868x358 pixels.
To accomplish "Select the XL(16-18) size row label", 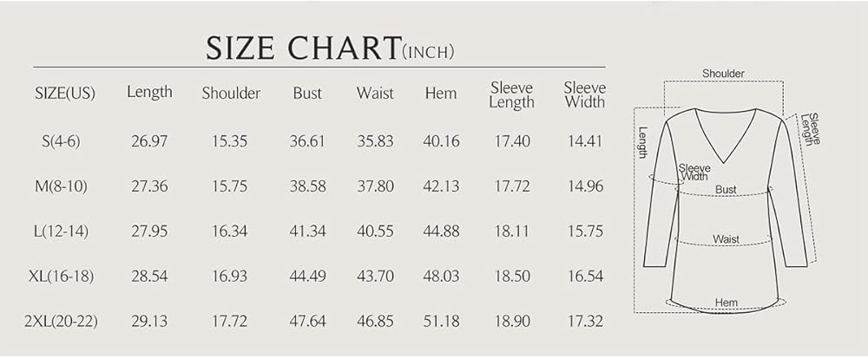I will (61, 277).
